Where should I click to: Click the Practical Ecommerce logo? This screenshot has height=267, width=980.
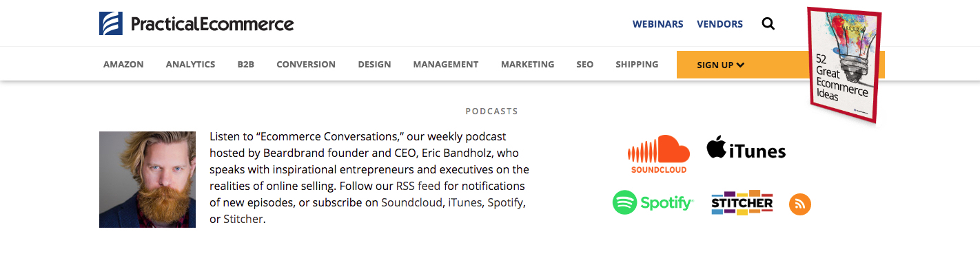196,24
